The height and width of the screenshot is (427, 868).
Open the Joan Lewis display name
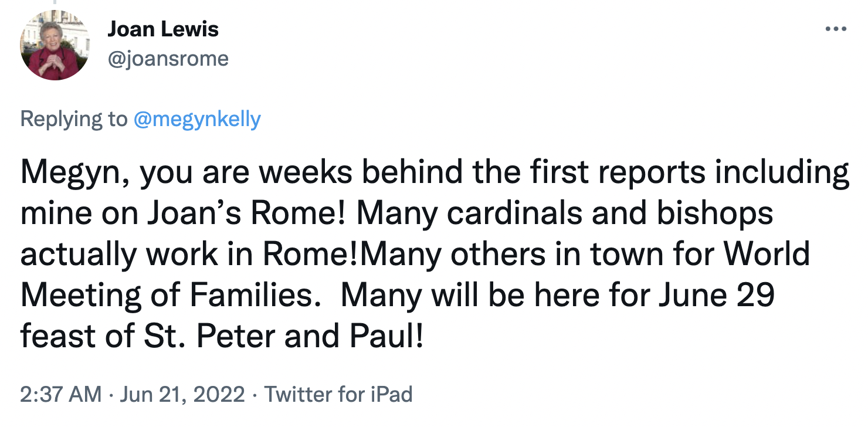[x=162, y=29]
